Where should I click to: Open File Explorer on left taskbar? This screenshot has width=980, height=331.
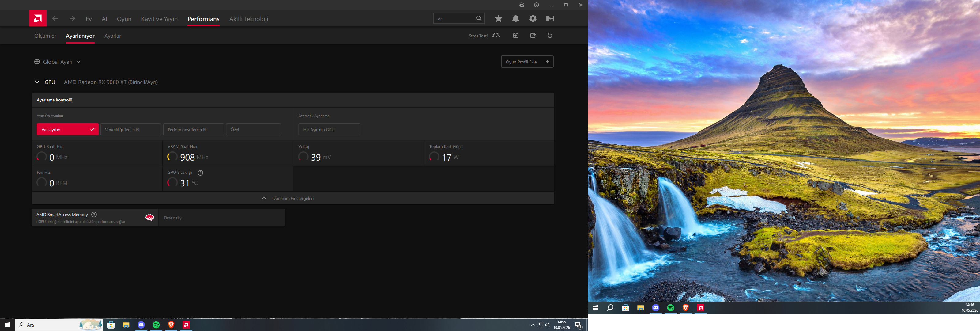point(126,325)
